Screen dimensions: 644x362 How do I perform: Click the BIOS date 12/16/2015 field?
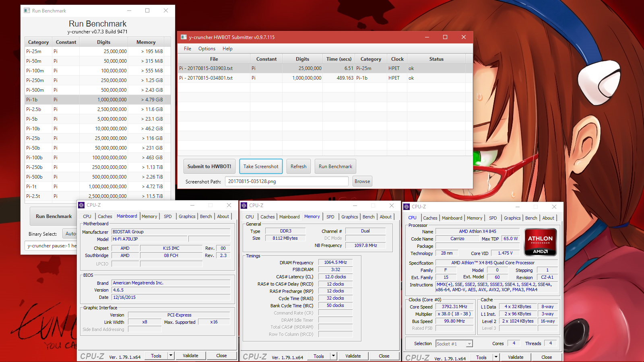(171, 297)
